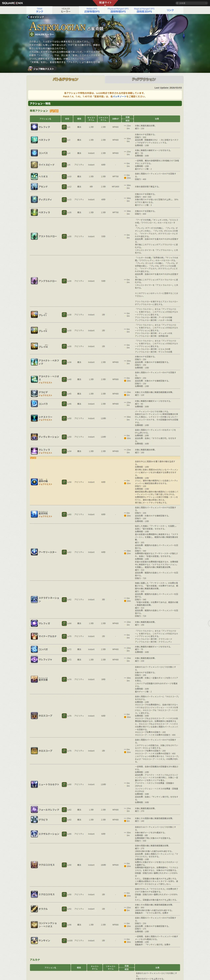Image resolution: width=210 pixels, height=980 pixels.
Task: Click the マレフィジャ action name
Action: (45, 659)
